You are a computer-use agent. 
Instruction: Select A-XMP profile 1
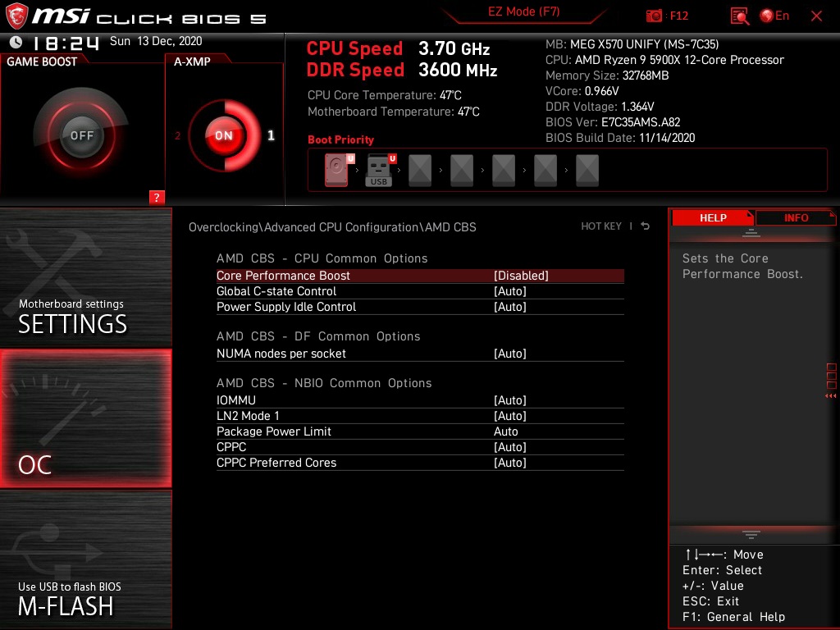pos(271,135)
